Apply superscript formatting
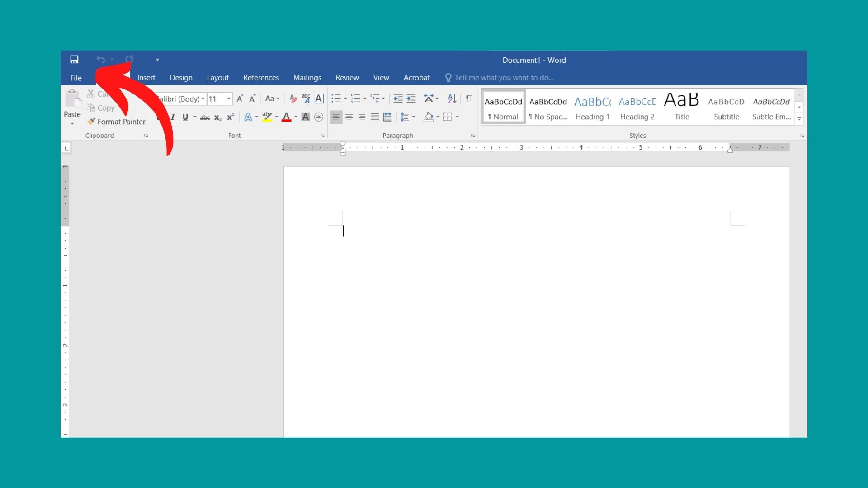This screenshot has height=488, width=868. (230, 117)
